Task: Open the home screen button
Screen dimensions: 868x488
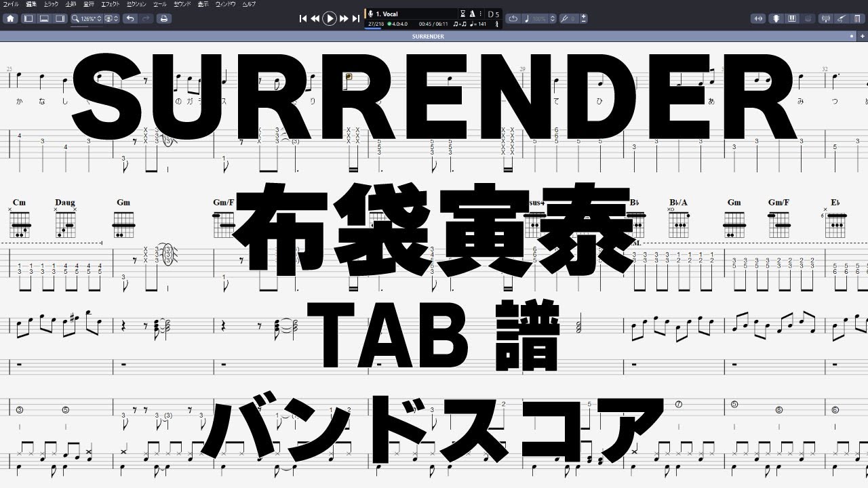Action: point(10,18)
